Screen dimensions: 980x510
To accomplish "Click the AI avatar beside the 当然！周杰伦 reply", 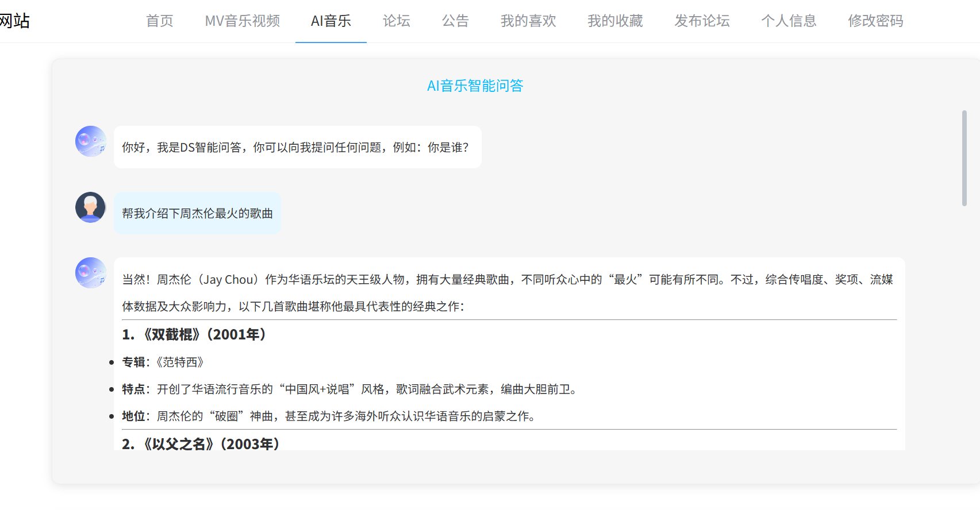I will click(91, 273).
